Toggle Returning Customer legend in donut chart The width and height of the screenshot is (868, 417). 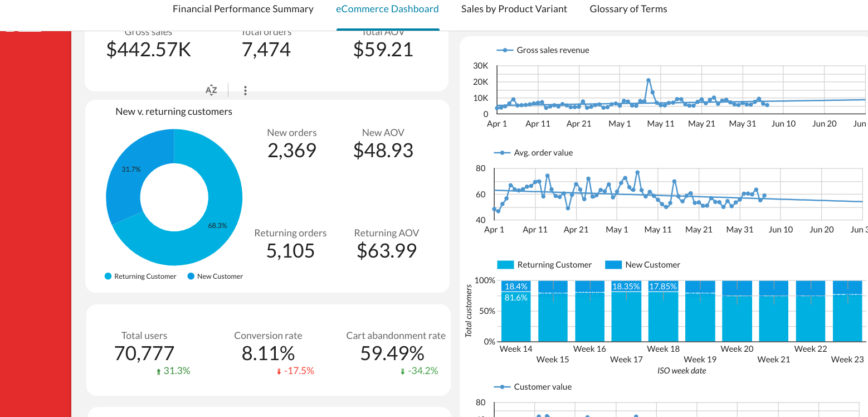click(x=140, y=277)
